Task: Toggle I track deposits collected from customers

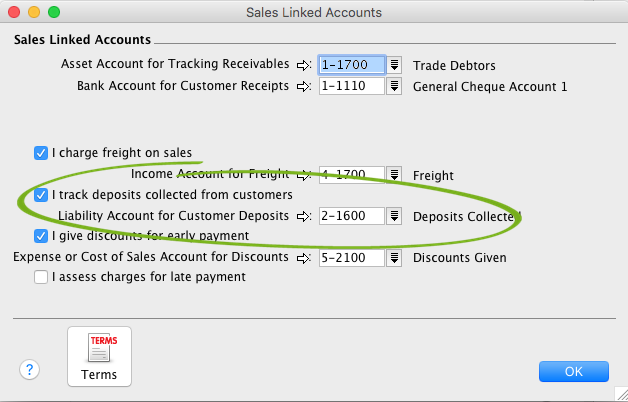Action: pyautogui.click(x=41, y=195)
